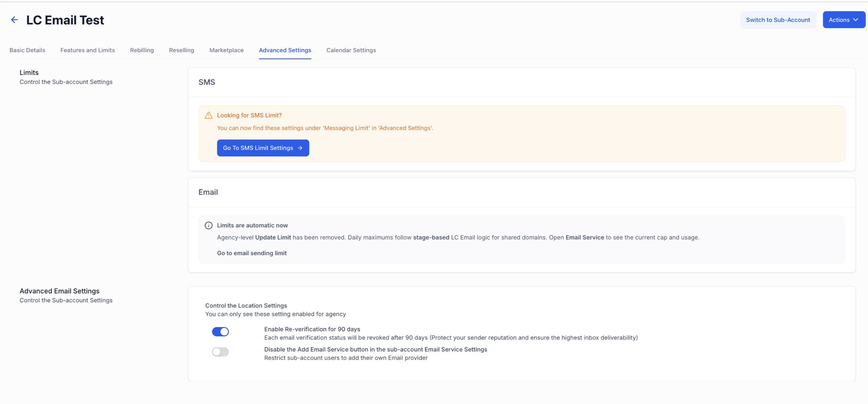This screenshot has width=868, height=404.
Task: Click the Looking for SMS Limit heading
Action: (x=249, y=115)
